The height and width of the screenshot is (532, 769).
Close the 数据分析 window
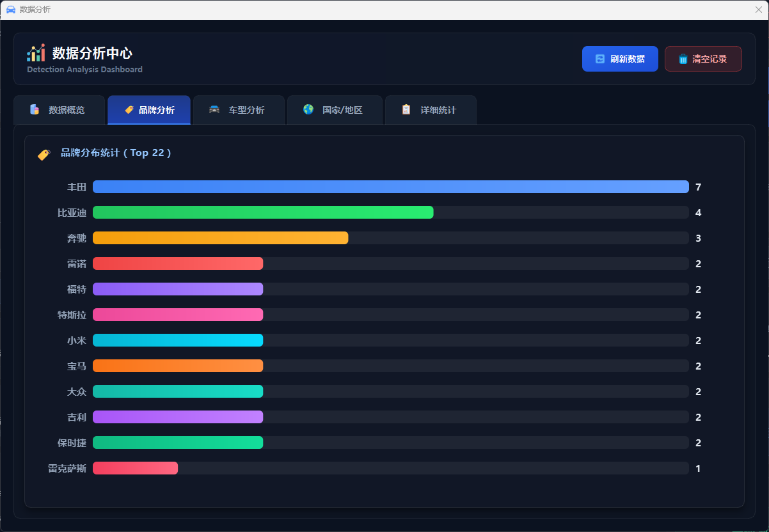click(758, 10)
